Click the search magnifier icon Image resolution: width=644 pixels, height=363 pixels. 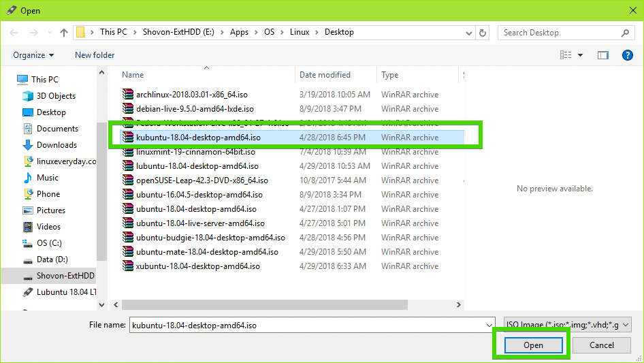625,33
